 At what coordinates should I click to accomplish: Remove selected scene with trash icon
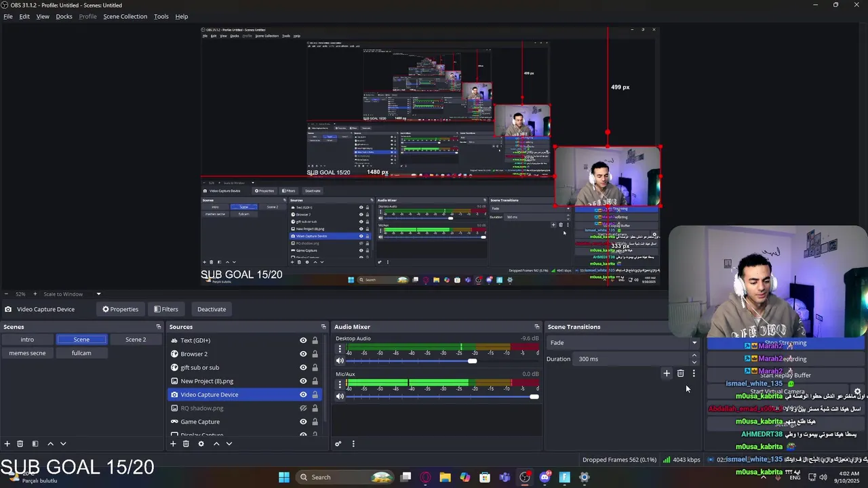(20, 444)
